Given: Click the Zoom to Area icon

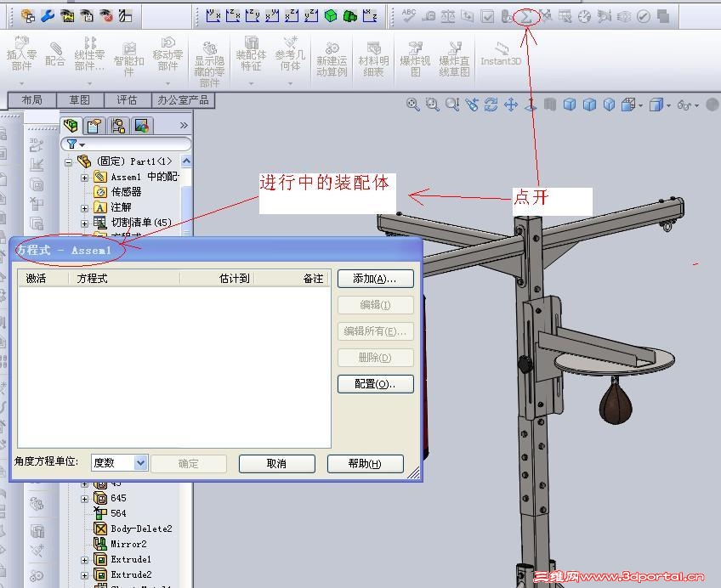Looking at the screenshot, I should [x=432, y=105].
